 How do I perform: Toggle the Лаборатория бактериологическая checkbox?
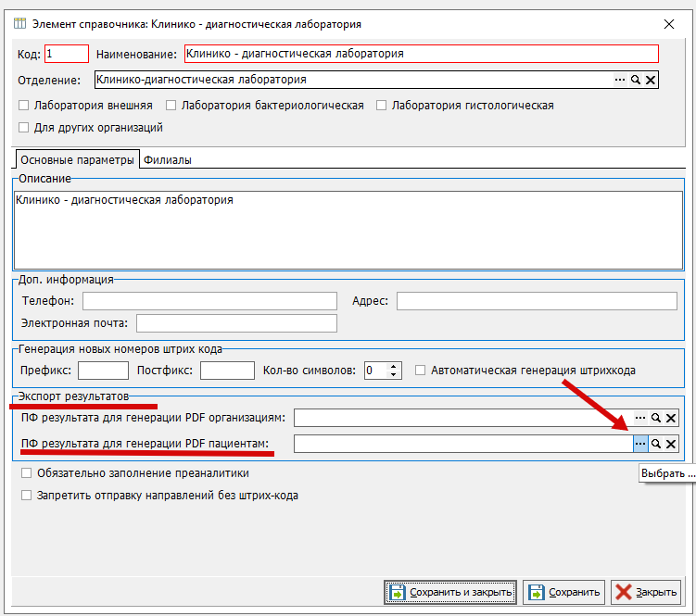(171, 106)
